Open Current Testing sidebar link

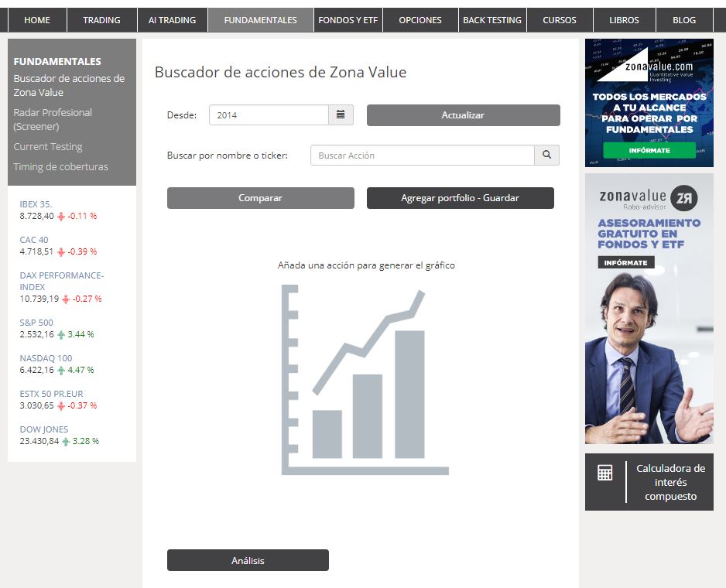tap(48, 146)
